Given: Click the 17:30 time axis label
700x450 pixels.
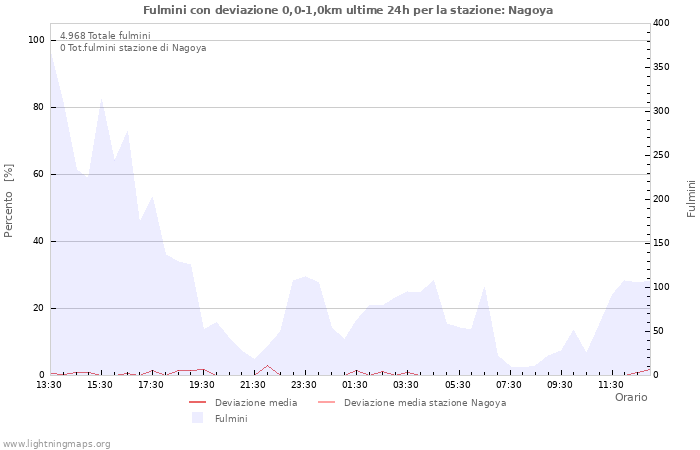Looking at the screenshot, I should [151, 384].
